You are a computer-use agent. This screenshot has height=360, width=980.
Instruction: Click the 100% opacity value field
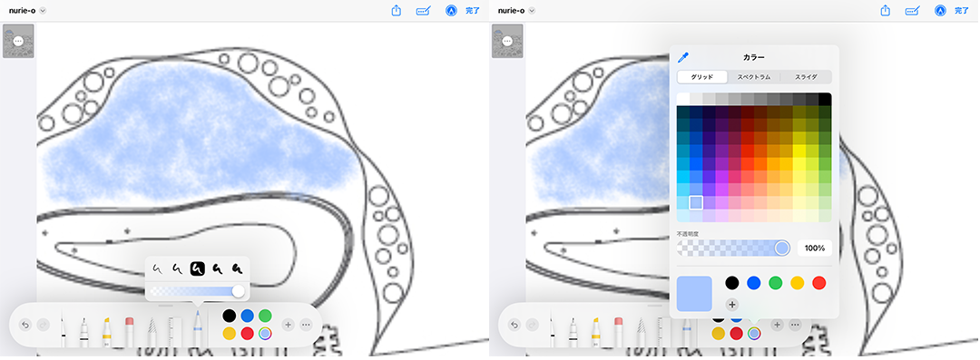click(x=814, y=248)
